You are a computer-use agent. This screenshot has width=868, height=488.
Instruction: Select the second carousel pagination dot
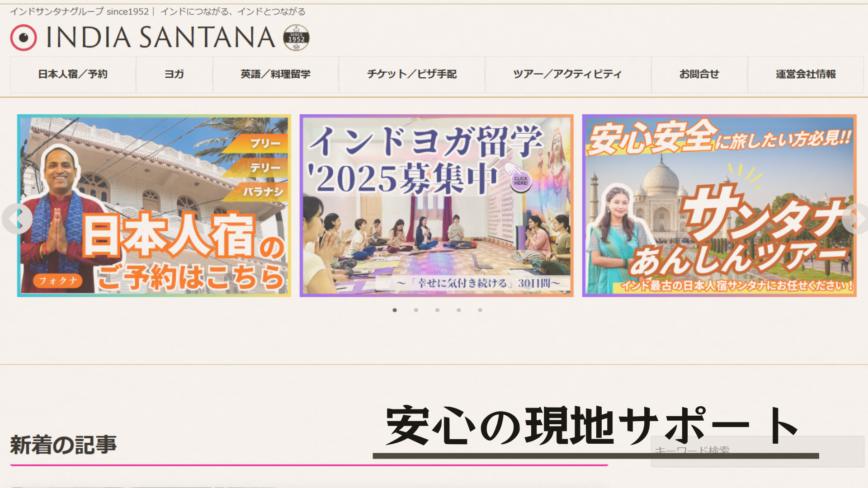(416, 310)
